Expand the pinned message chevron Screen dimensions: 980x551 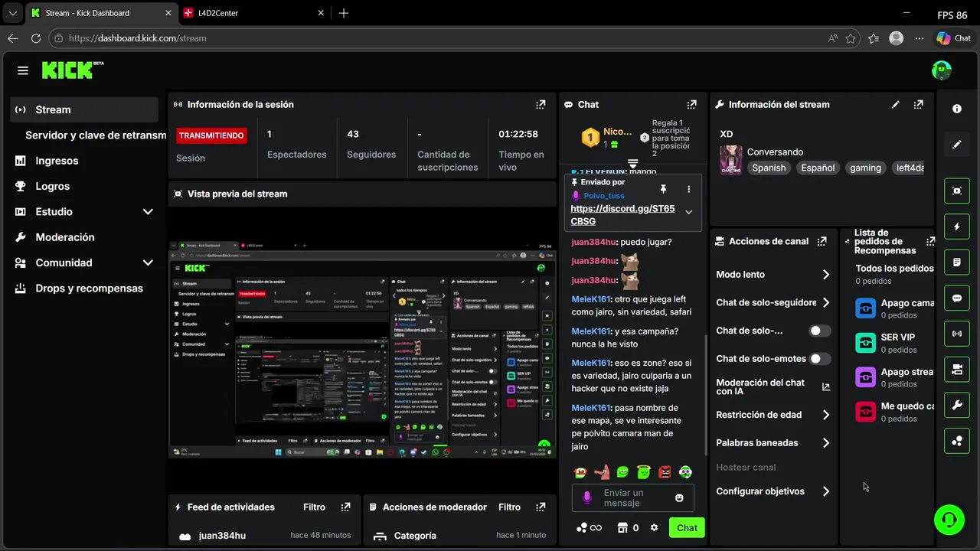click(689, 212)
